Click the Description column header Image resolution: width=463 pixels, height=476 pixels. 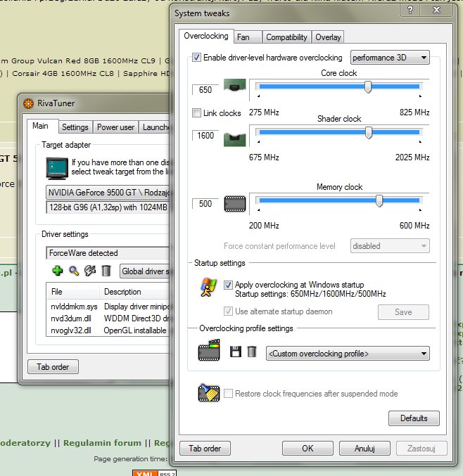[x=134, y=292]
